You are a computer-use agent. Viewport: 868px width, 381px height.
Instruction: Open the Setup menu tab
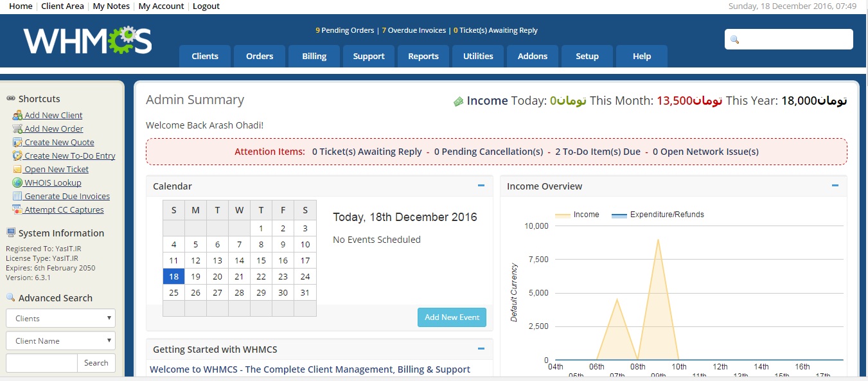[587, 57]
